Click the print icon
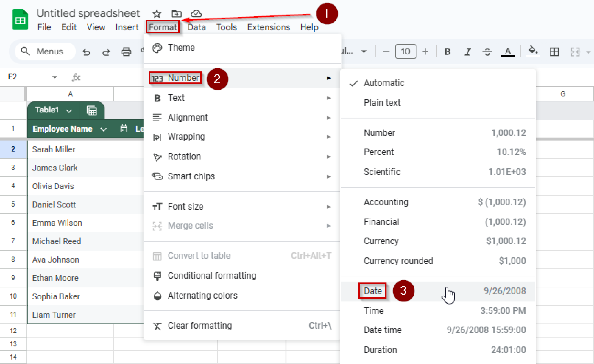 point(126,52)
